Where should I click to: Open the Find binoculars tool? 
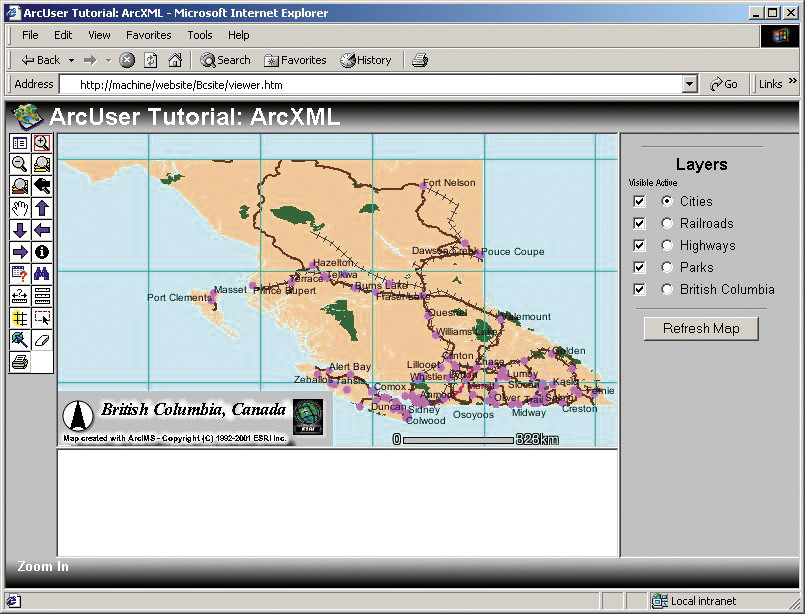(41, 274)
